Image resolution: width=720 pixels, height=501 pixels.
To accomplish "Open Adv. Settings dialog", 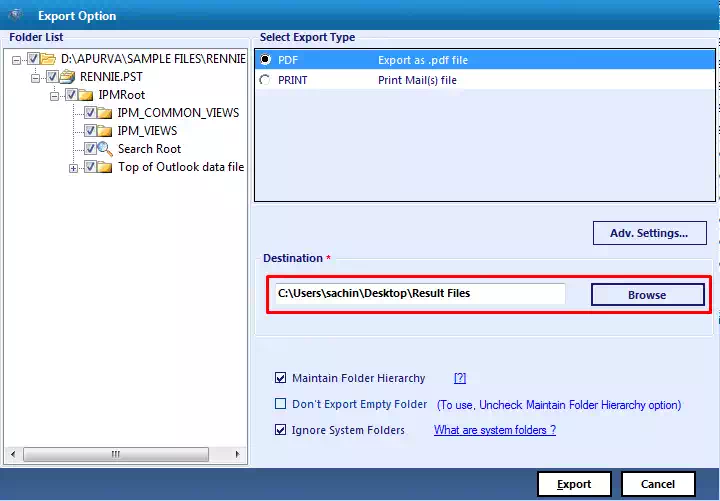I will coord(649,233).
